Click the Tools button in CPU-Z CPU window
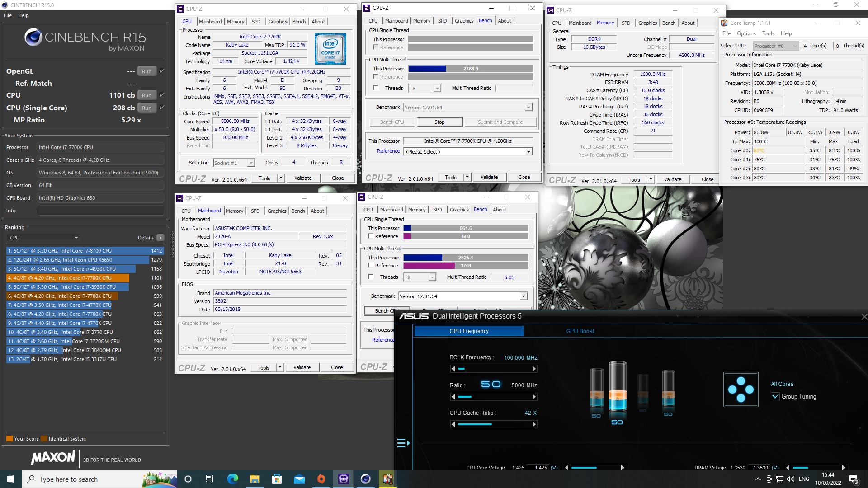The height and width of the screenshot is (488, 868). point(264,178)
